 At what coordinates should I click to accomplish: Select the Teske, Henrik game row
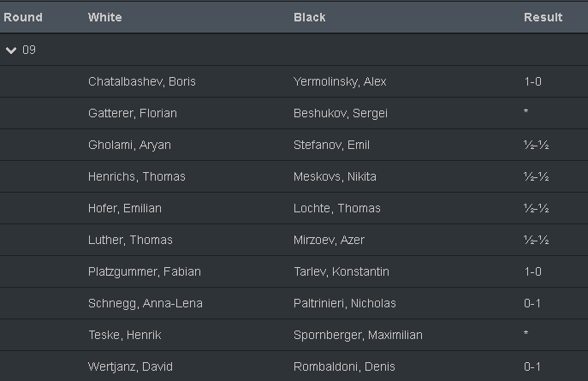click(125, 335)
